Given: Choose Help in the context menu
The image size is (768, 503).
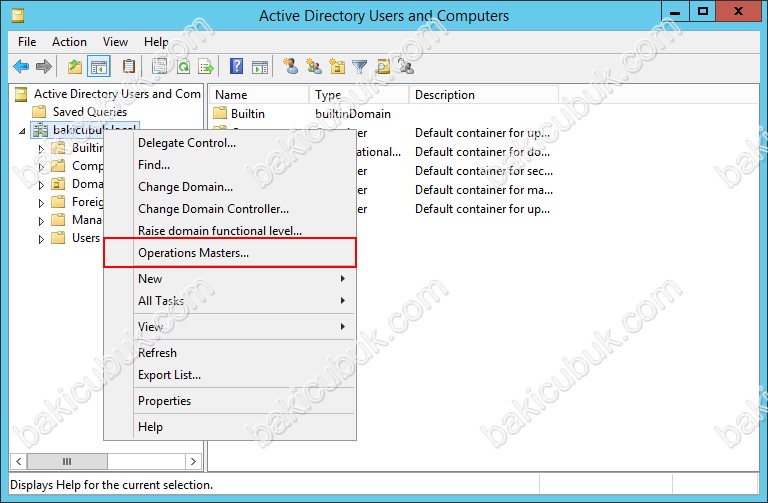Looking at the screenshot, I should 230,427.
